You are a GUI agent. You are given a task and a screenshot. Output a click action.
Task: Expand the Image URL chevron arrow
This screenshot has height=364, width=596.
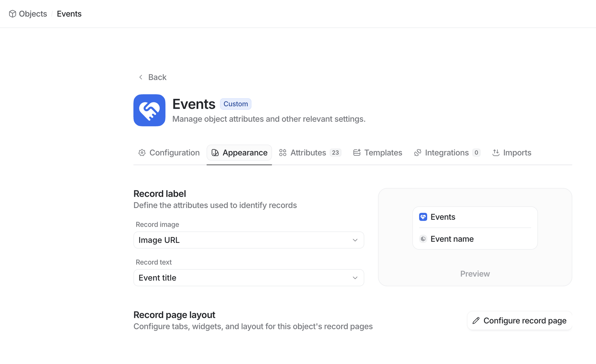click(355, 240)
